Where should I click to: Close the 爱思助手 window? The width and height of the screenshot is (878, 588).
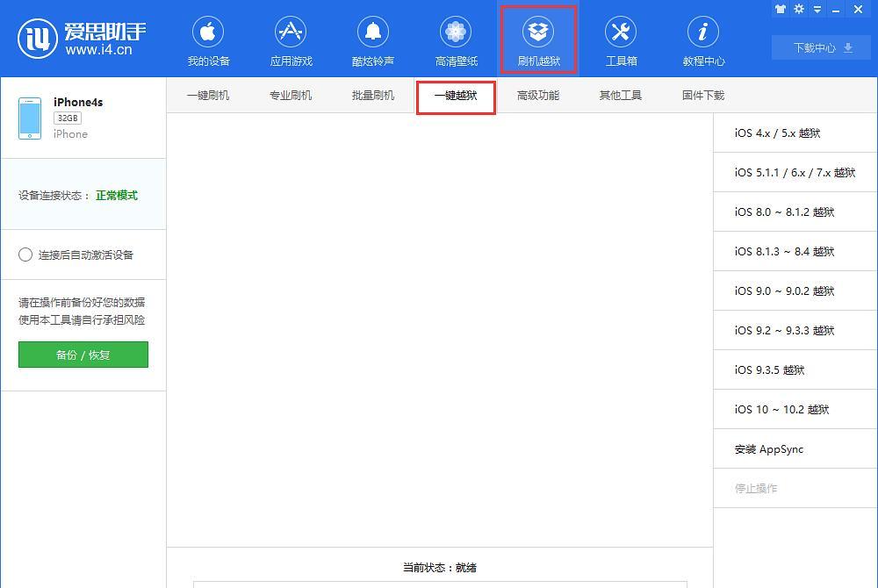click(x=858, y=9)
